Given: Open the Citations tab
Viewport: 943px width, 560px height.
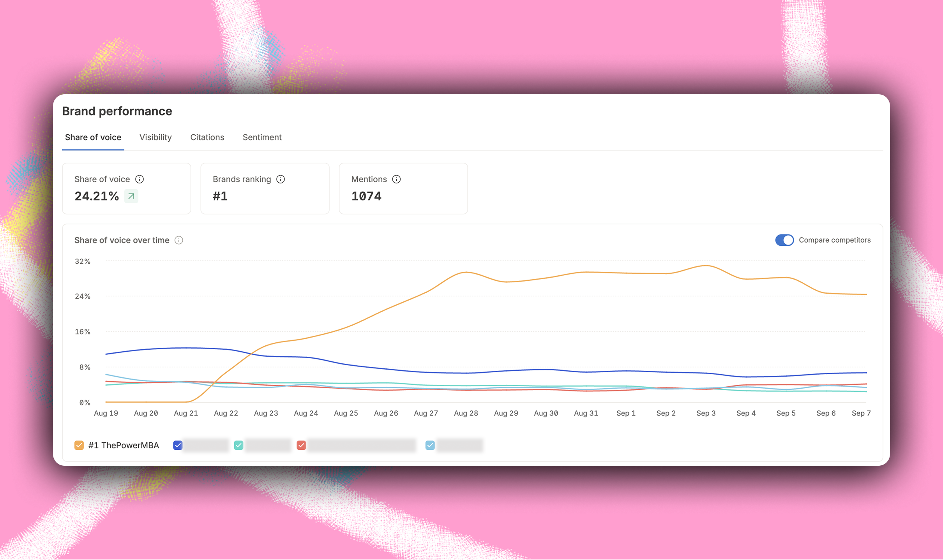Looking at the screenshot, I should tap(207, 137).
